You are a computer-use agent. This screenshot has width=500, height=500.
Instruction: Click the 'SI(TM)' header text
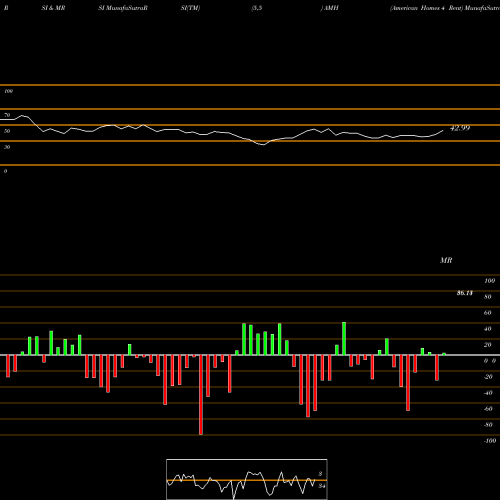190,8
